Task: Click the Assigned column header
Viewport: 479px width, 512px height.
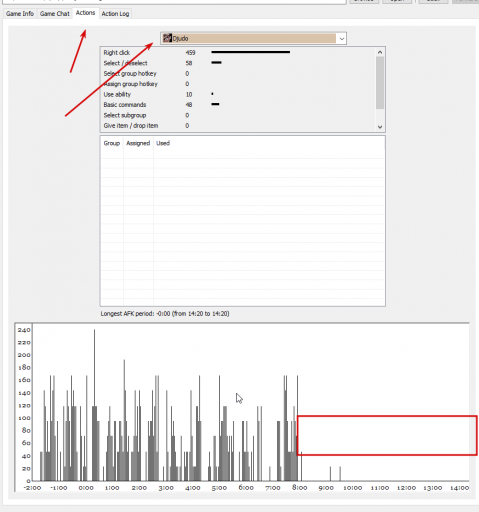Action: pyautogui.click(x=138, y=143)
